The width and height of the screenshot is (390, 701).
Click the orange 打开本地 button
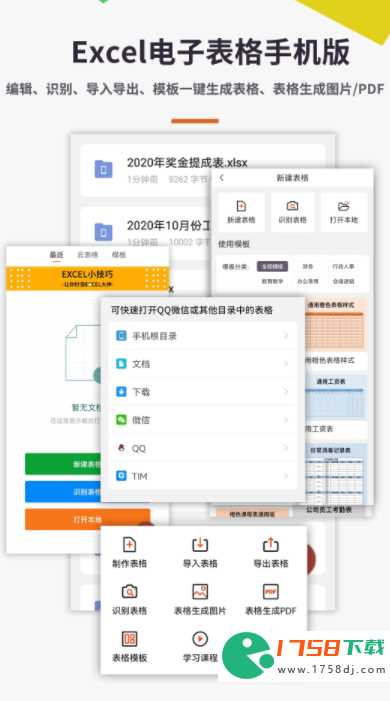pos(87,519)
